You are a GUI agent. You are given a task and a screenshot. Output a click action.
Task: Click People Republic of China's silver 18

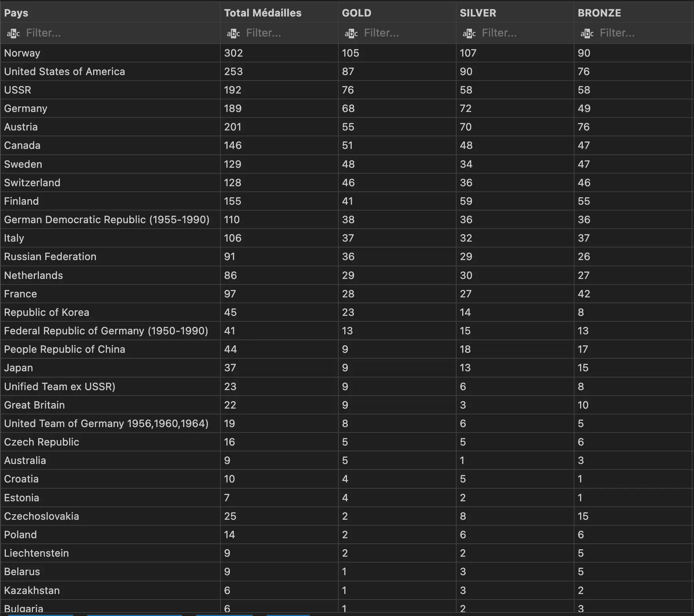coord(465,349)
